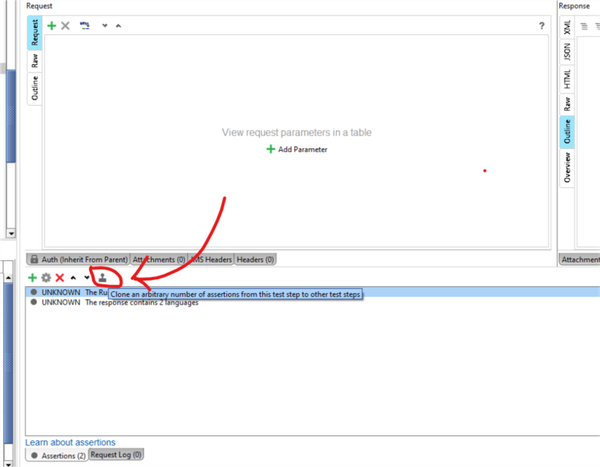
Task: Click the clone assertions stamp icon
Action: pos(102,278)
